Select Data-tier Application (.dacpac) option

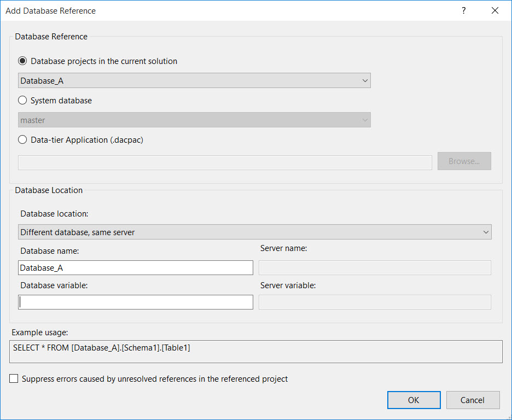click(22, 140)
